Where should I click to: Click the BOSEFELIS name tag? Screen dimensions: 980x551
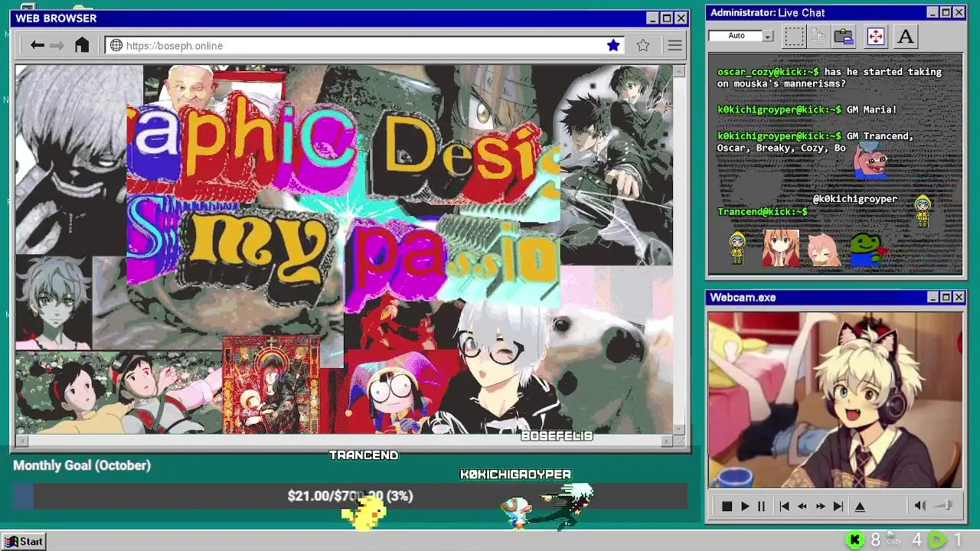pos(557,436)
